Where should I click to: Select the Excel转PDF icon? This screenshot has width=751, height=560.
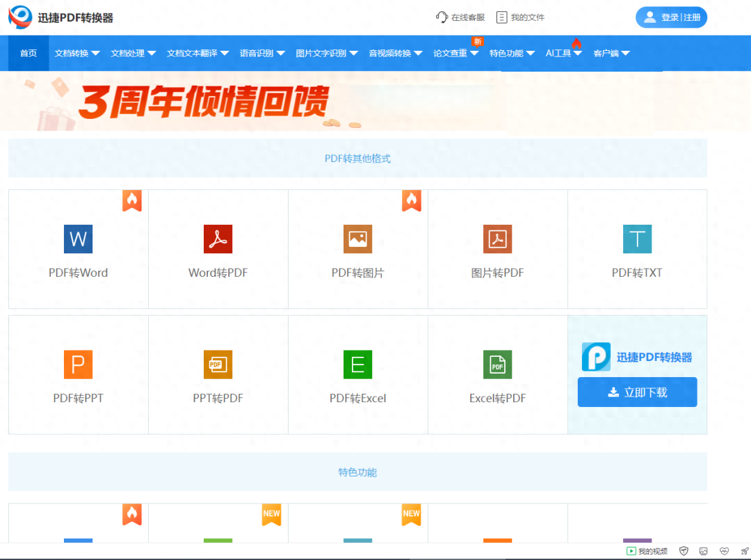pos(497,364)
